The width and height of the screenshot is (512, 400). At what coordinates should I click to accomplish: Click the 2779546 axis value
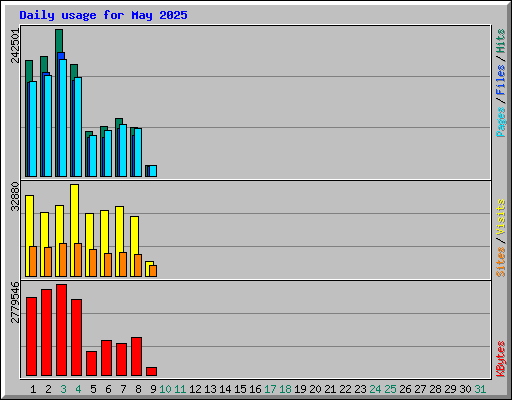[15, 303]
